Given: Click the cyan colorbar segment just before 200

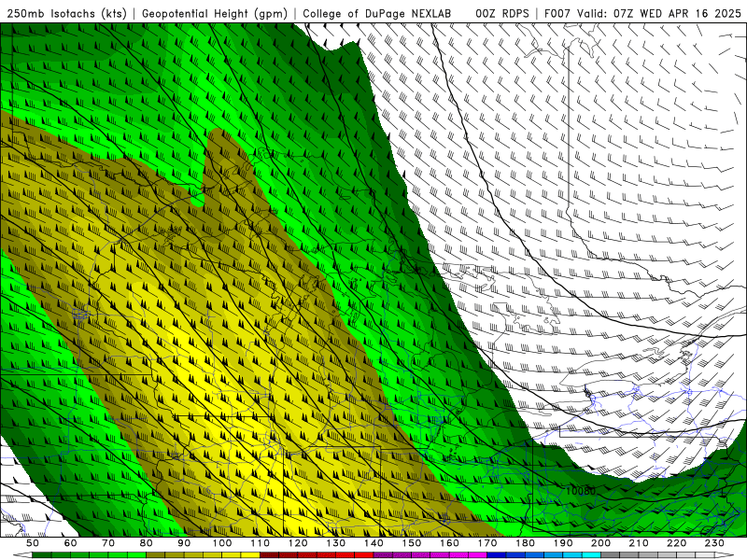Looking at the screenshot, I should [x=592, y=555].
